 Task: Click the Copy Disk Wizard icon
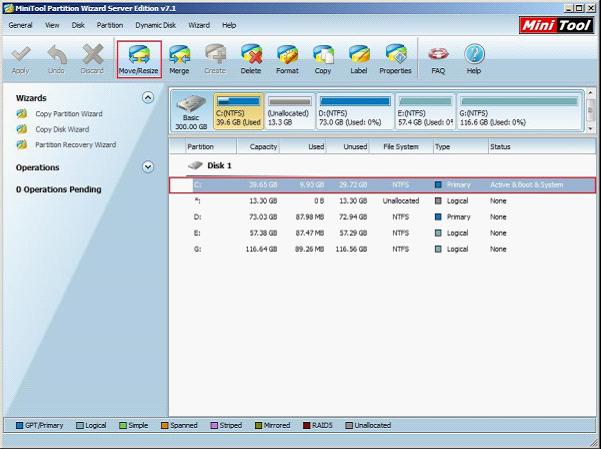pyautogui.click(x=22, y=129)
